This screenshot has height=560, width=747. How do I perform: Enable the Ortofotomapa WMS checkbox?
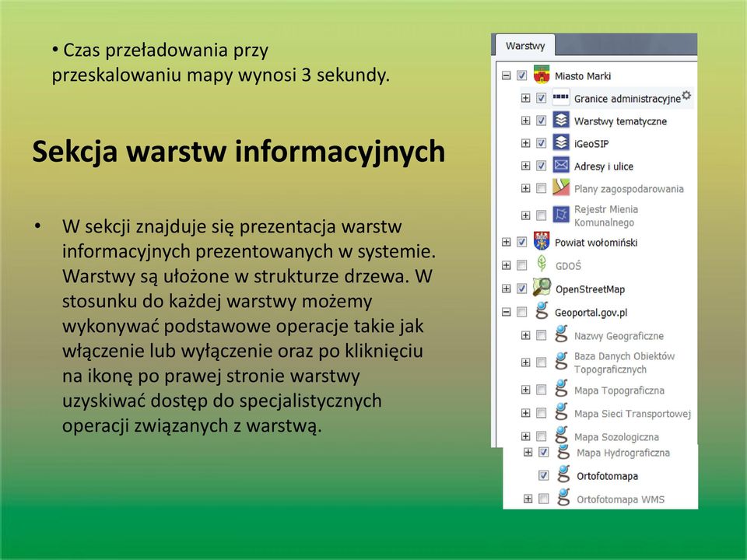point(544,499)
